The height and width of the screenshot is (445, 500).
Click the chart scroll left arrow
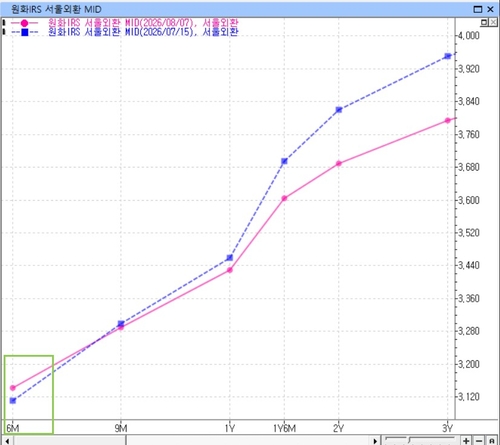(x=7, y=441)
